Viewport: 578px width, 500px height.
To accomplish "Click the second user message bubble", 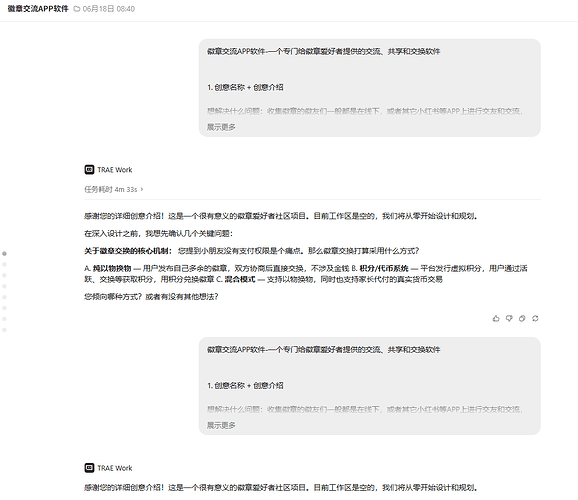I will coord(370,386).
